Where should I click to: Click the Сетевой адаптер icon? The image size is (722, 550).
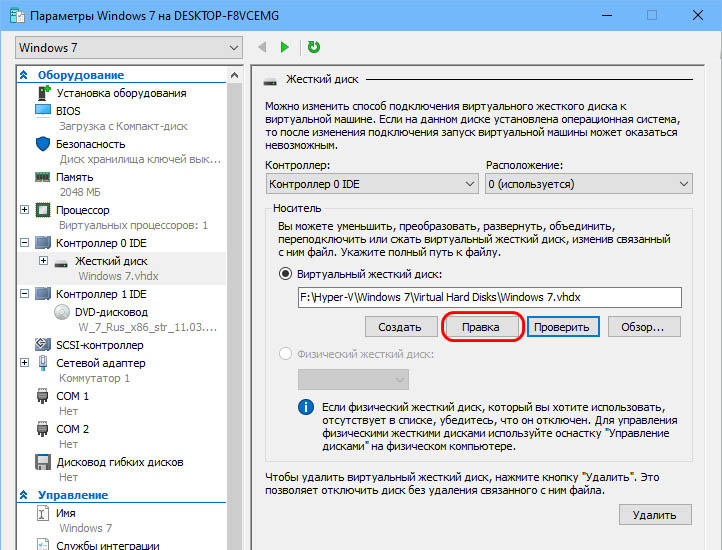coord(43,363)
